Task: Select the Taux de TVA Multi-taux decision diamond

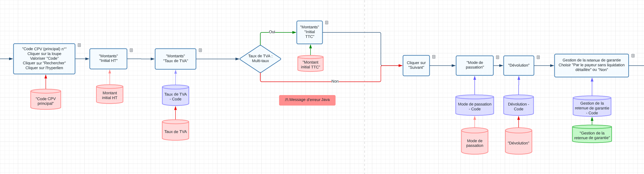Action: [x=260, y=59]
